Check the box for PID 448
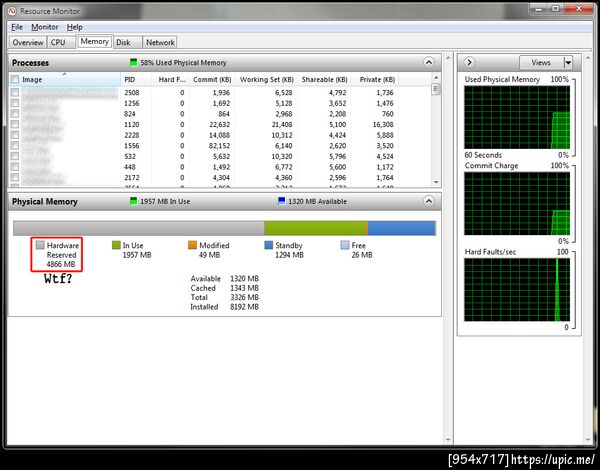Image resolution: width=600 pixels, height=470 pixels. tap(15, 167)
